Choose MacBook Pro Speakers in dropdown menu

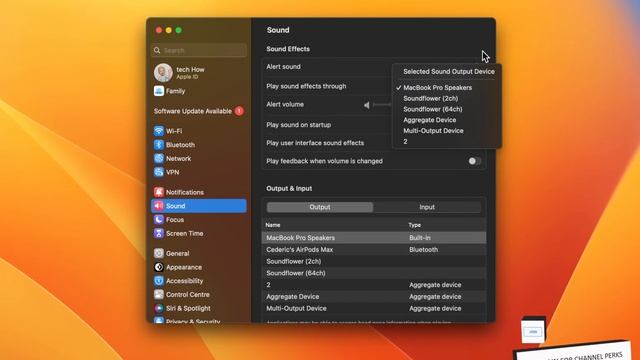[437, 87]
